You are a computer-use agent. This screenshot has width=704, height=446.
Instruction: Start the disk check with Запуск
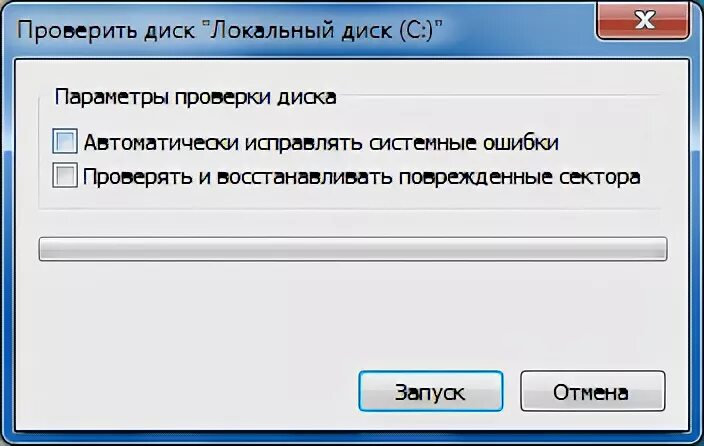click(x=431, y=391)
